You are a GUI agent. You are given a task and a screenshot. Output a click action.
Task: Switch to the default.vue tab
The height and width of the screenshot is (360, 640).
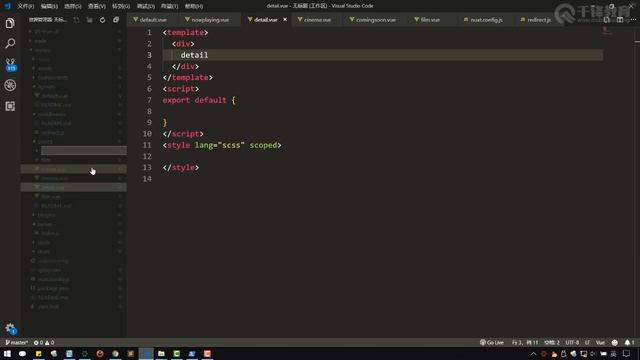point(152,20)
